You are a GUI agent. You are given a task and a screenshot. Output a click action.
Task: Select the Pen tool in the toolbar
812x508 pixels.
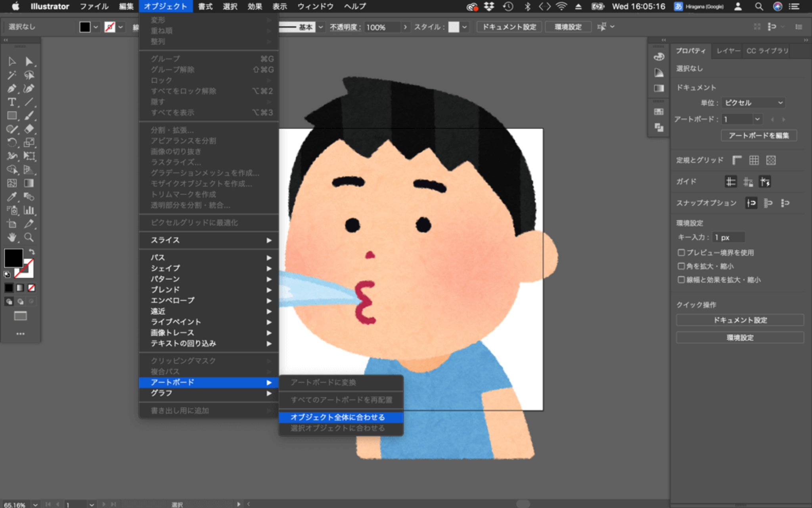click(x=12, y=88)
